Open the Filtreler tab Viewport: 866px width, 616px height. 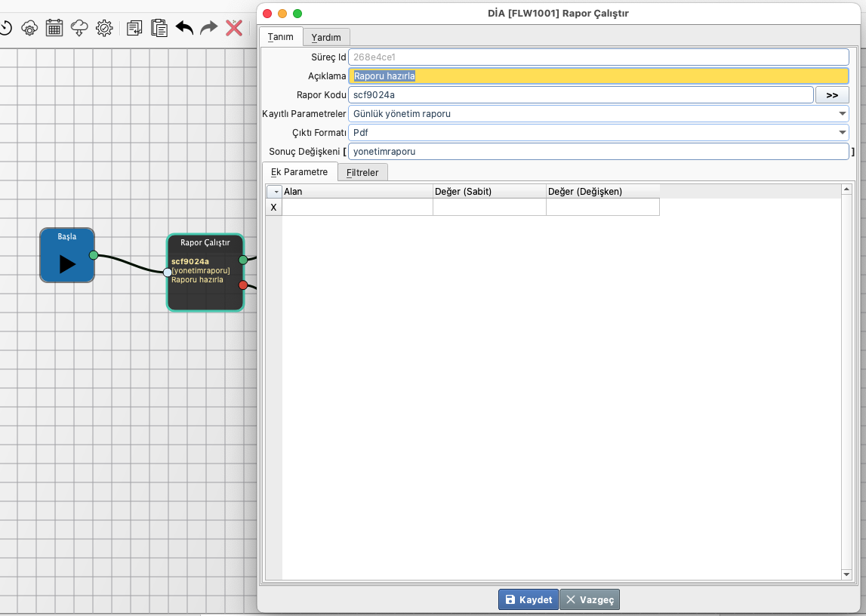(362, 172)
